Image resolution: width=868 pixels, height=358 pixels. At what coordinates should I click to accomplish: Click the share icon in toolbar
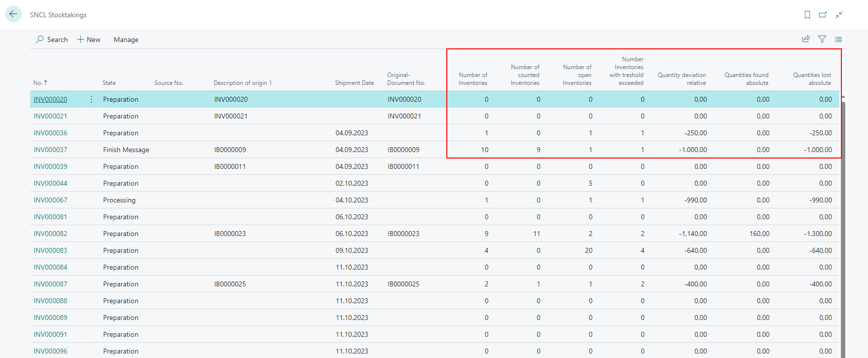[x=806, y=39]
